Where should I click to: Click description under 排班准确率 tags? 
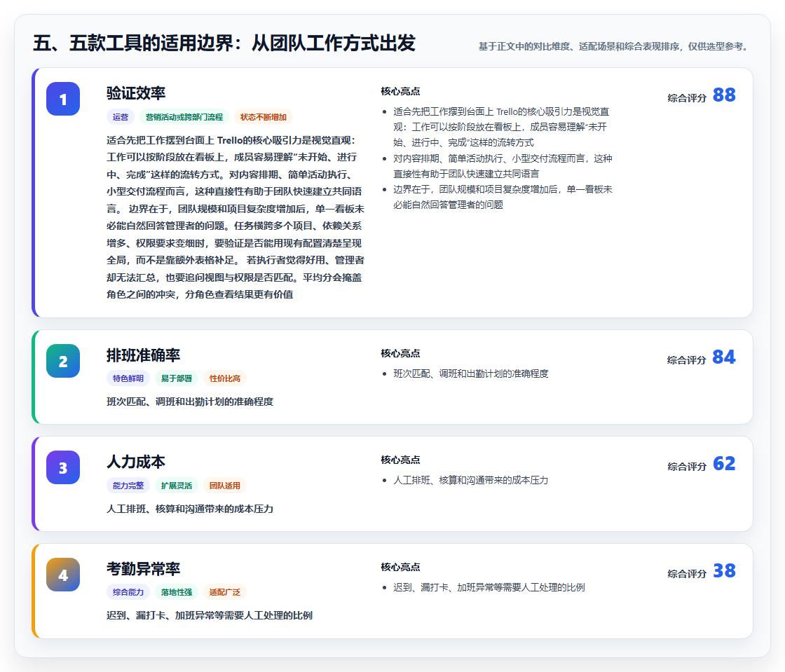point(190,402)
